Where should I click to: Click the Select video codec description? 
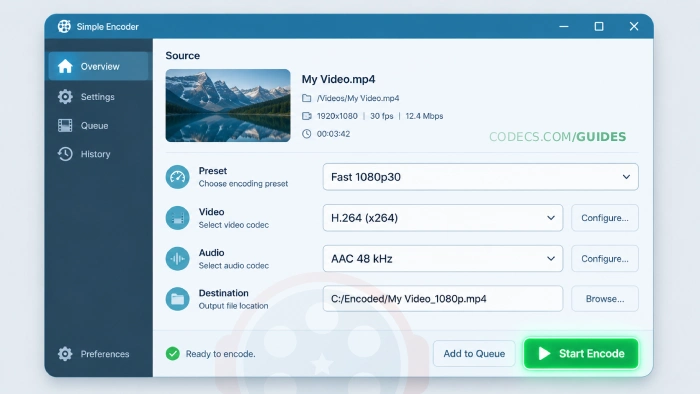[233, 225]
